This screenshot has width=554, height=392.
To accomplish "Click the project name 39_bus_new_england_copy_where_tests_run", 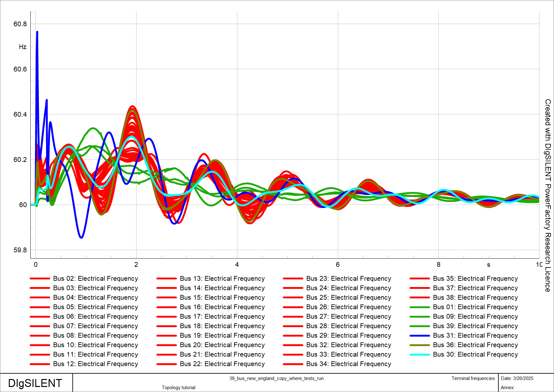I will click(x=277, y=378).
